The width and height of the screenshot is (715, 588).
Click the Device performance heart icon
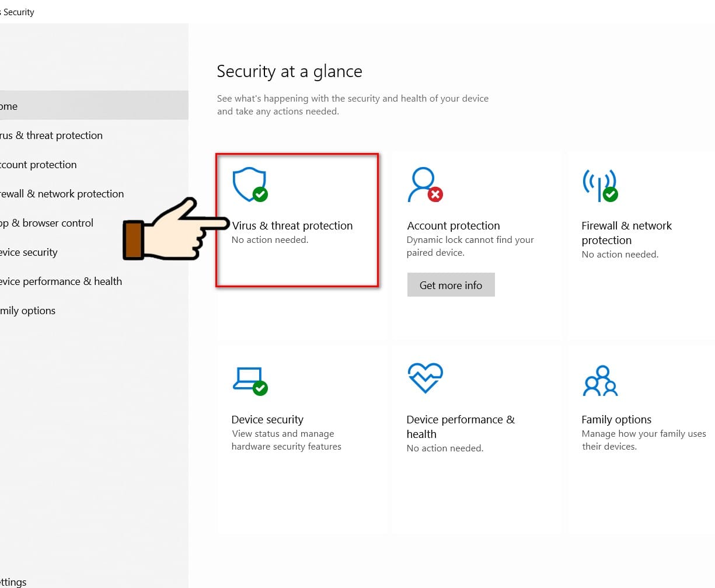tap(425, 378)
